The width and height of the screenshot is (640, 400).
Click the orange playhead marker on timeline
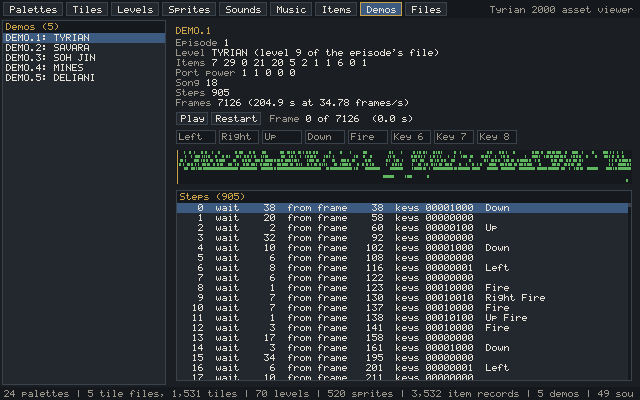pos(177,167)
